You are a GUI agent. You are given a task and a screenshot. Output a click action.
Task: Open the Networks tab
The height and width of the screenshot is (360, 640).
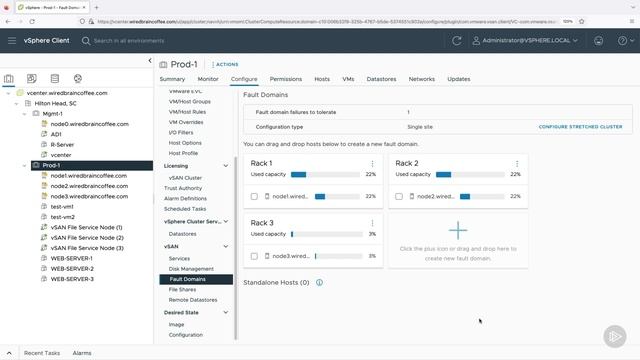coord(422,79)
